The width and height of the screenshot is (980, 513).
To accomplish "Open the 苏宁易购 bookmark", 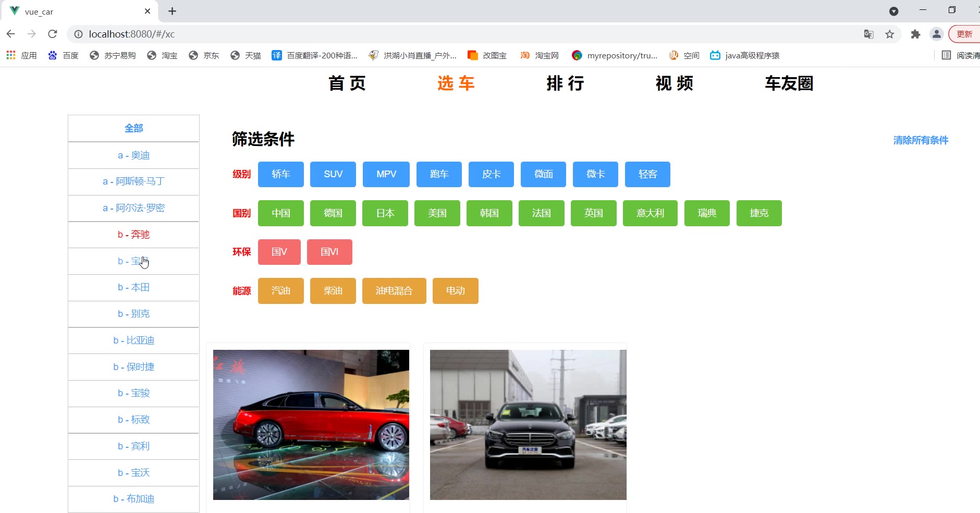I will 113,55.
